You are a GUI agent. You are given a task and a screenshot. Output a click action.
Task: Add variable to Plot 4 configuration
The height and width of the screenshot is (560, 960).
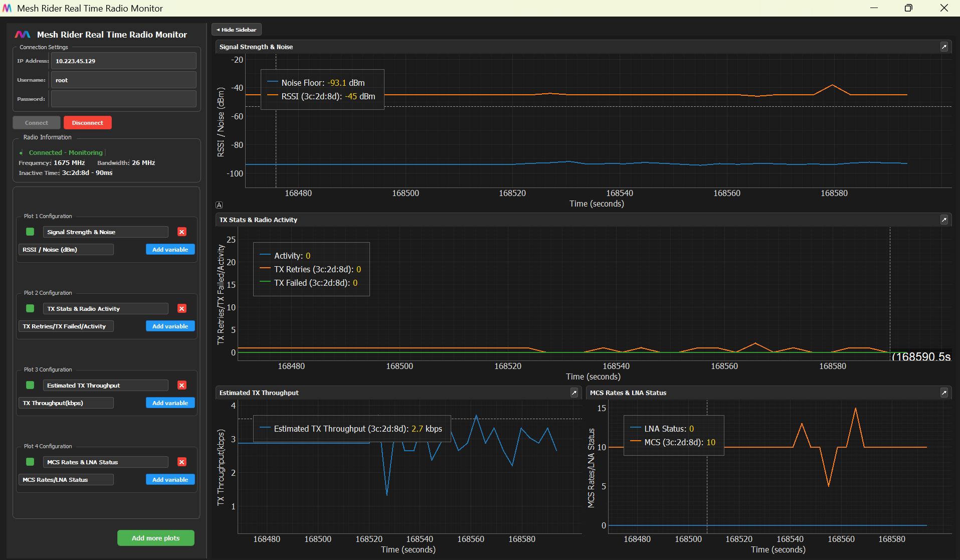tap(170, 480)
